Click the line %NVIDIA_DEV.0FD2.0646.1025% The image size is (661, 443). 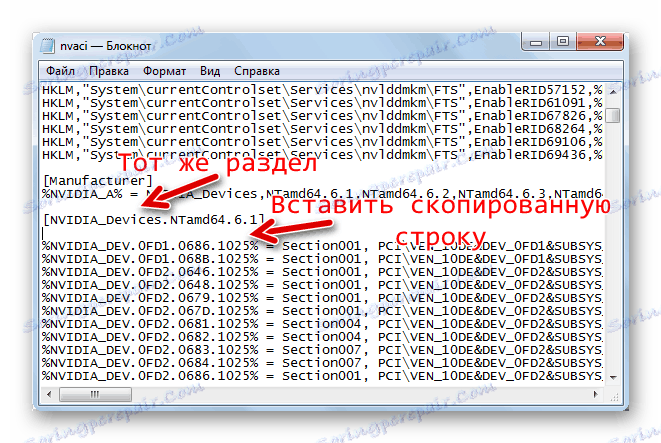pyautogui.click(x=322, y=272)
